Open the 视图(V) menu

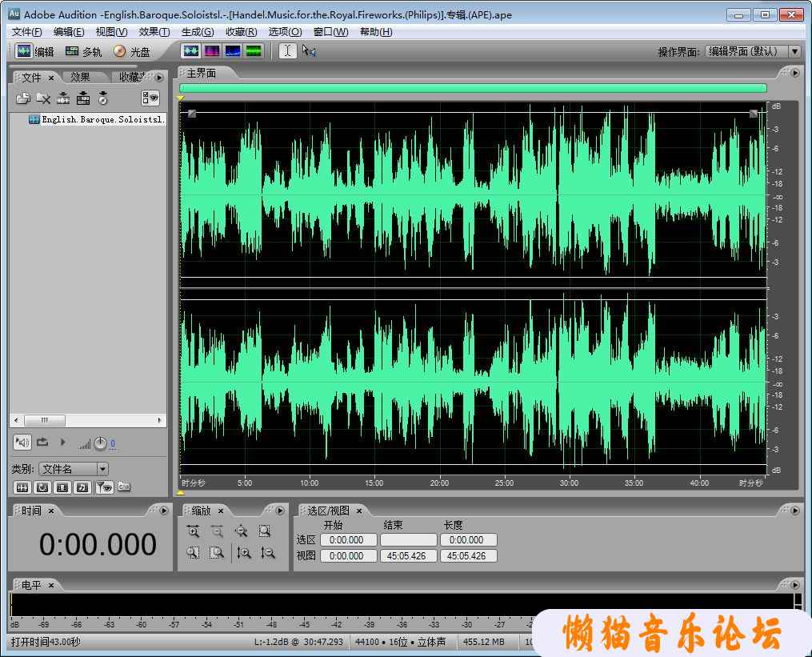(x=111, y=32)
